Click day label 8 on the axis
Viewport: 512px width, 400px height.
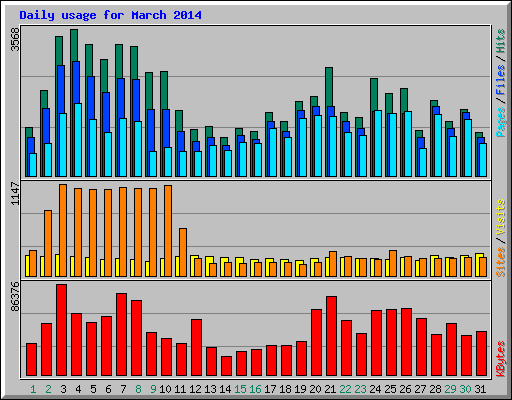tap(138, 389)
